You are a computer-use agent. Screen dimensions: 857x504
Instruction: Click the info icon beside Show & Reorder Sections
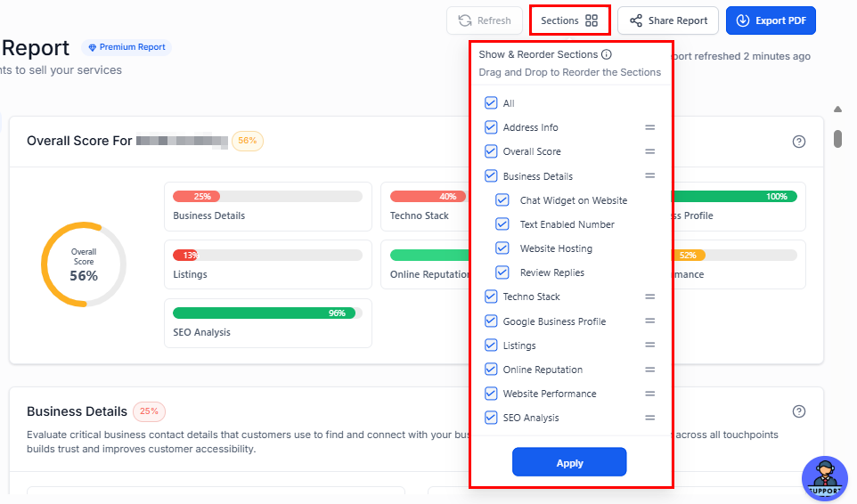(607, 54)
